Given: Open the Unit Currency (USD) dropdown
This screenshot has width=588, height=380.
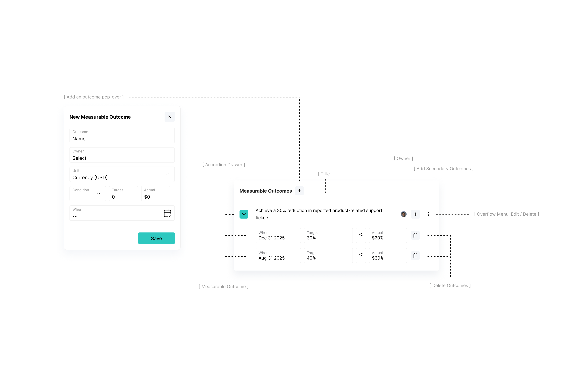Looking at the screenshot, I should point(122,174).
